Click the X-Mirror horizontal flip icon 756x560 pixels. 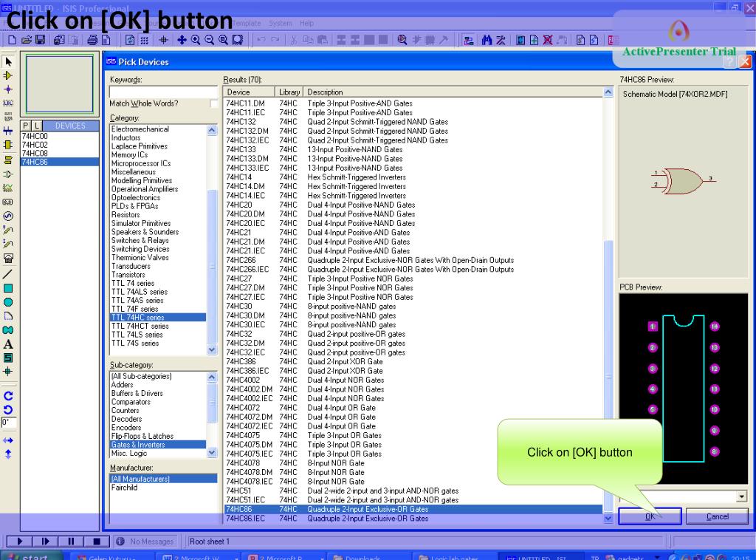(x=8, y=440)
